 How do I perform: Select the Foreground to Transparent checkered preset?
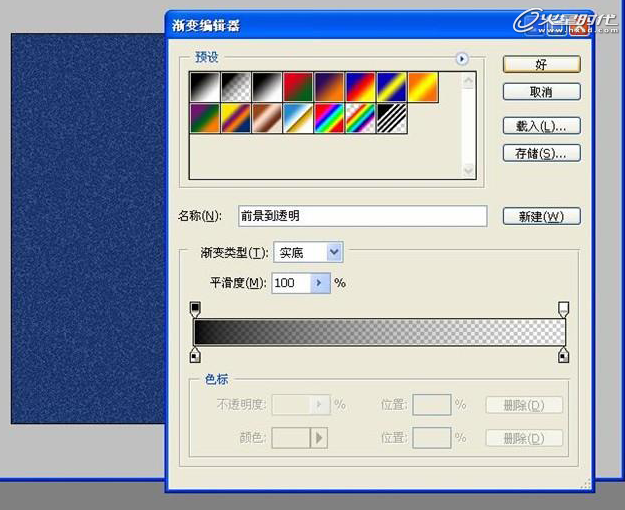click(x=235, y=87)
